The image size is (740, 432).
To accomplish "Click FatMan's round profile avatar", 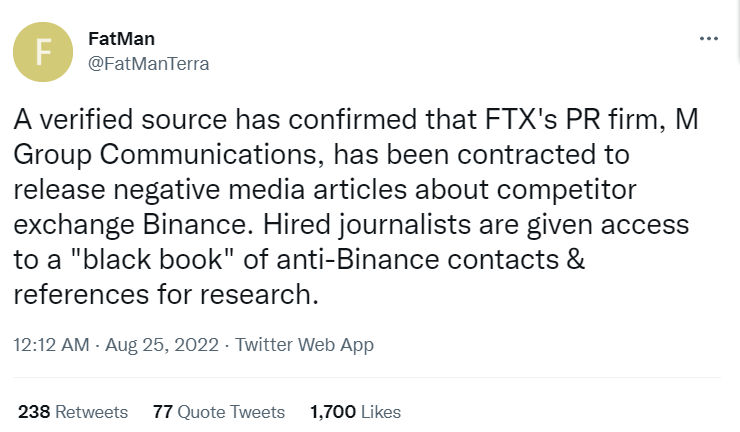I will [x=41, y=53].
